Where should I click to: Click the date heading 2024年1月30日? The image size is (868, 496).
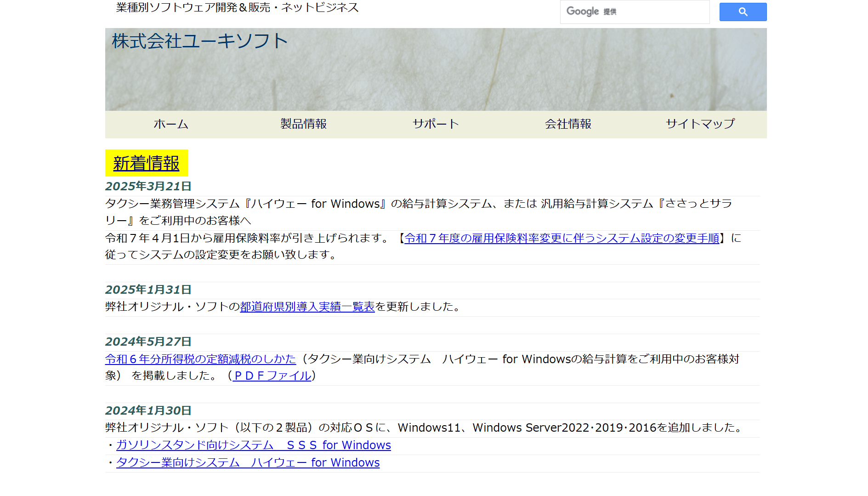tap(148, 410)
